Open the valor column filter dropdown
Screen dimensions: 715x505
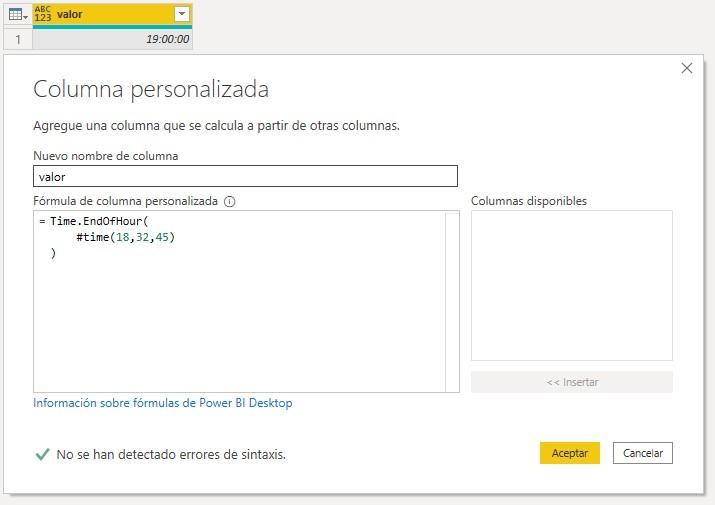click(181, 14)
